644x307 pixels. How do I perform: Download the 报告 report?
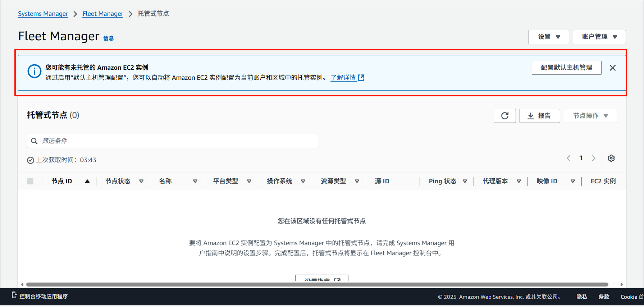tap(539, 116)
